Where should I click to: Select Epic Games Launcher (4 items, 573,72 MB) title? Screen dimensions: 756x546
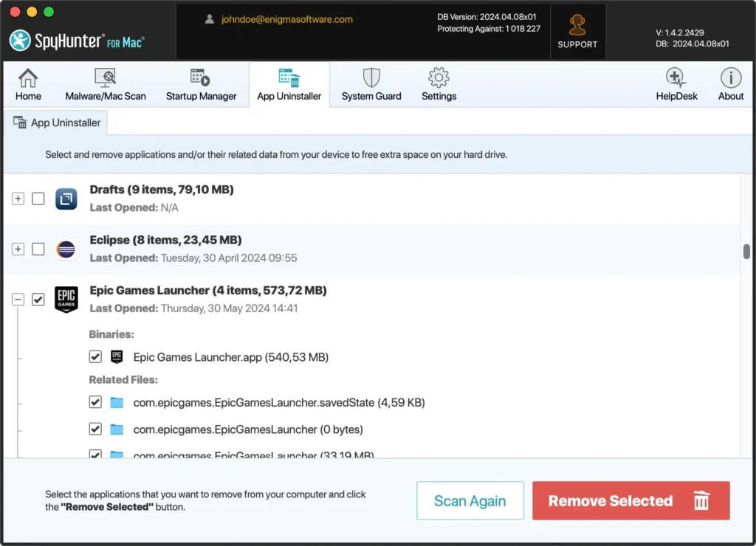click(x=207, y=290)
